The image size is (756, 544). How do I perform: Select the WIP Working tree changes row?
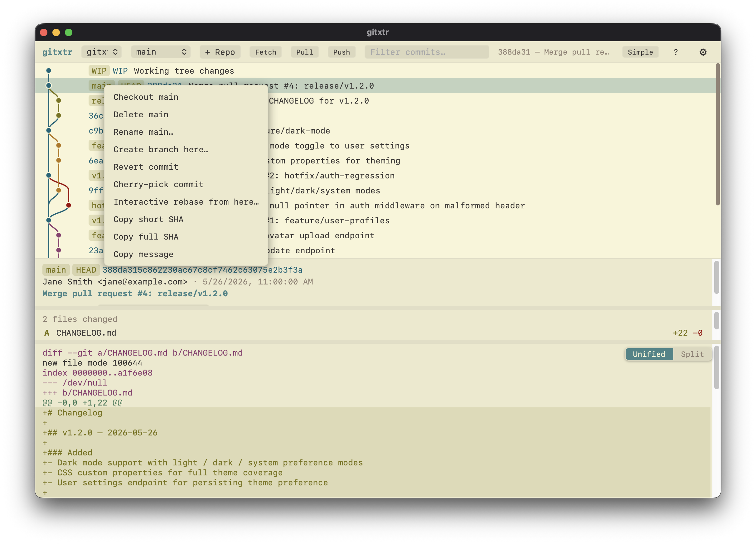tap(375, 71)
